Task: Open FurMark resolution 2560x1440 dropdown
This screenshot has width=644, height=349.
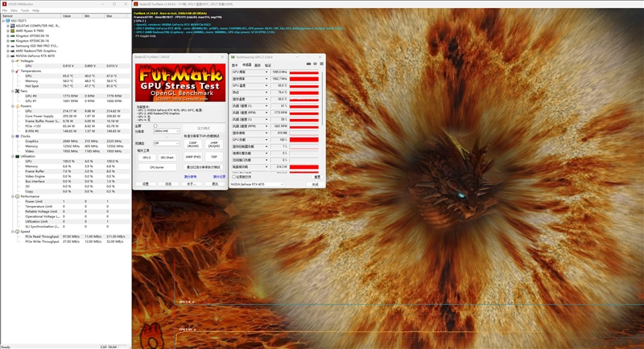Action: click(167, 131)
